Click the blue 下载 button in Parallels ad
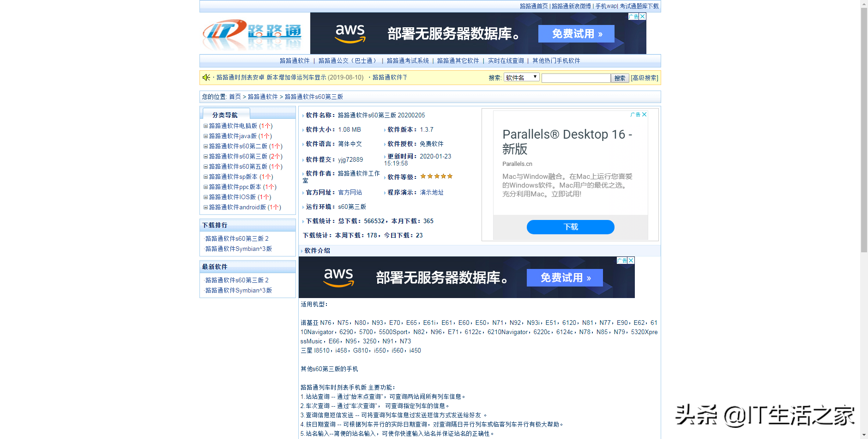 click(571, 227)
